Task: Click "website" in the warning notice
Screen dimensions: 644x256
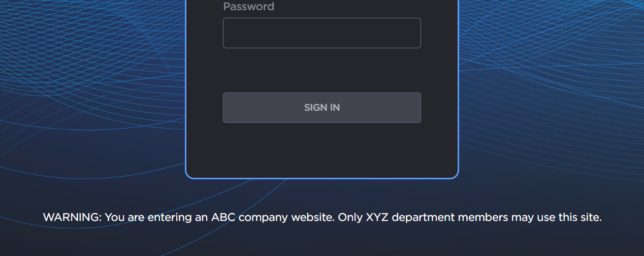Action: coord(311,217)
